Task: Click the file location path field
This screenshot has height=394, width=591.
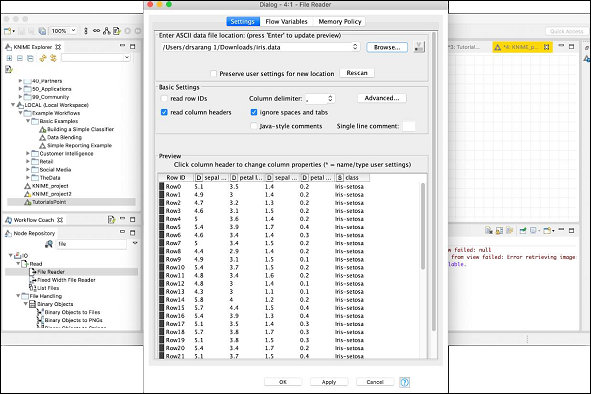Action: coord(256,47)
